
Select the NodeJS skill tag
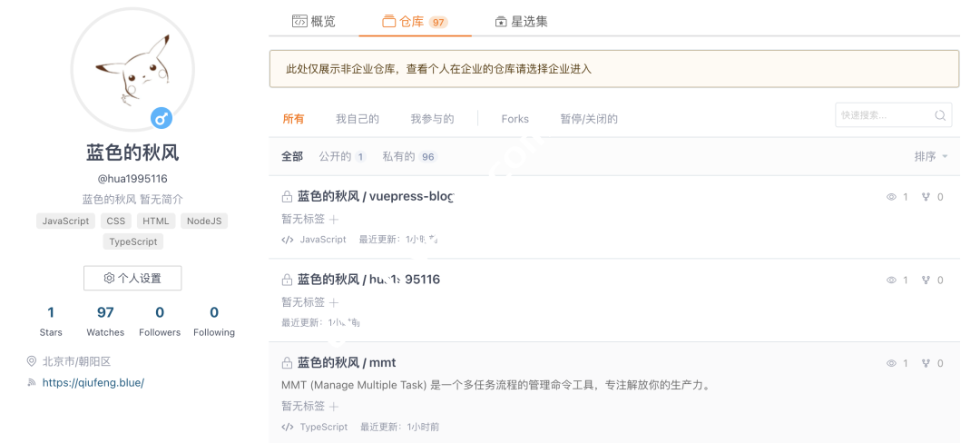(204, 221)
